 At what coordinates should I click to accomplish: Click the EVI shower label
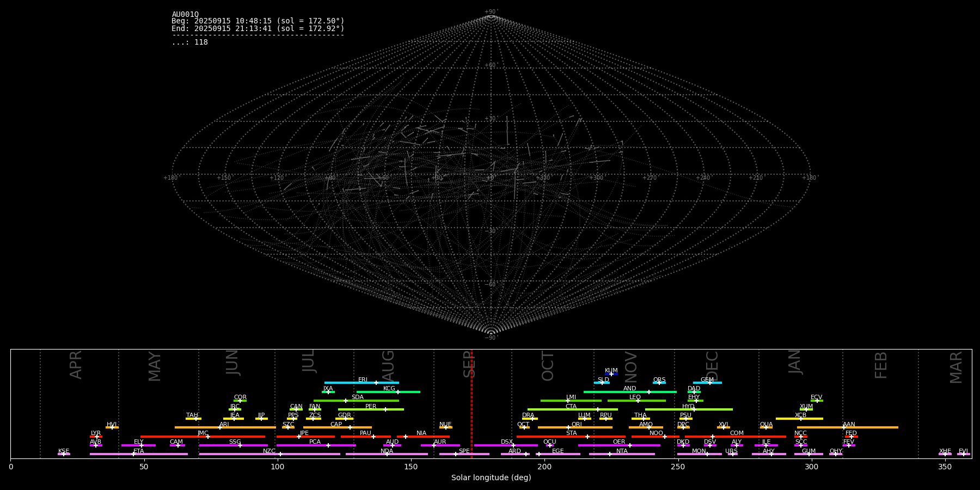963,451
